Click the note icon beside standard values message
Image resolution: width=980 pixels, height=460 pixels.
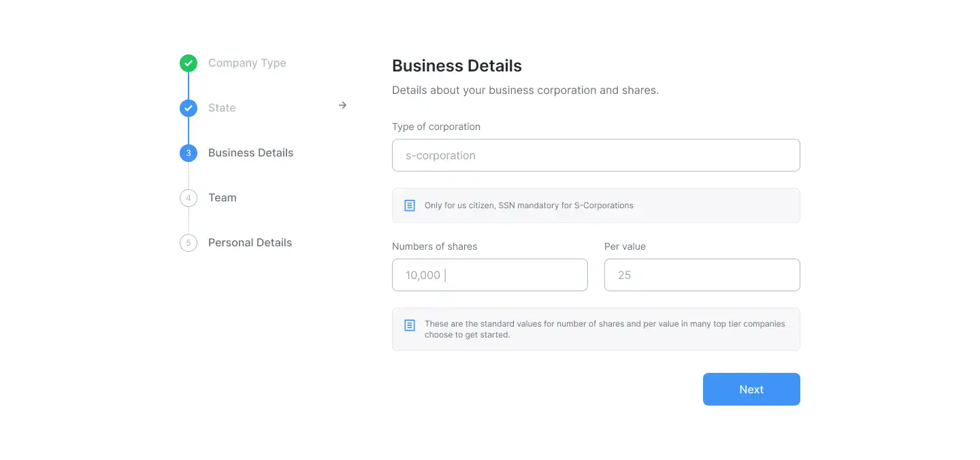tap(410, 325)
